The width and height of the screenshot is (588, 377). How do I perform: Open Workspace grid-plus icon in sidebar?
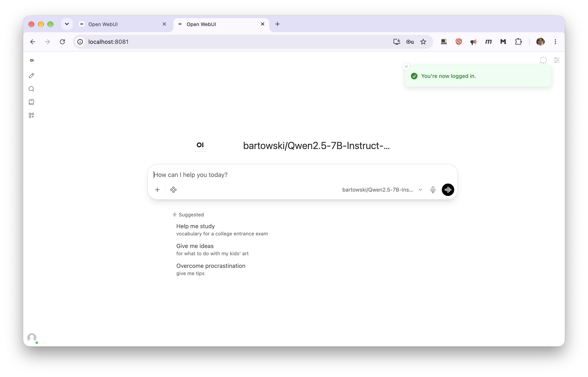coord(32,115)
